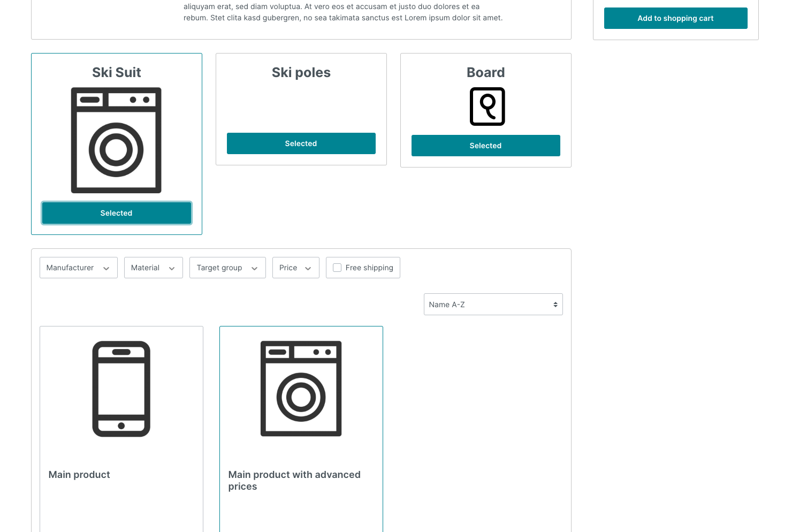Click the Board heading
The height and width of the screenshot is (532, 807).
(x=486, y=72)
